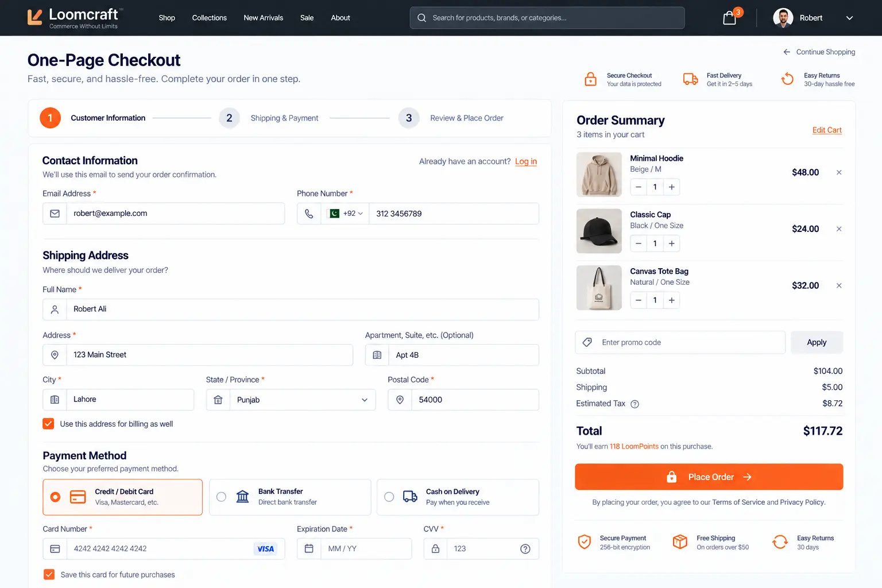Toggle Use this address for billing checkbox
The width and height of the screenshot is (882, 588).
tap(48, 424)
